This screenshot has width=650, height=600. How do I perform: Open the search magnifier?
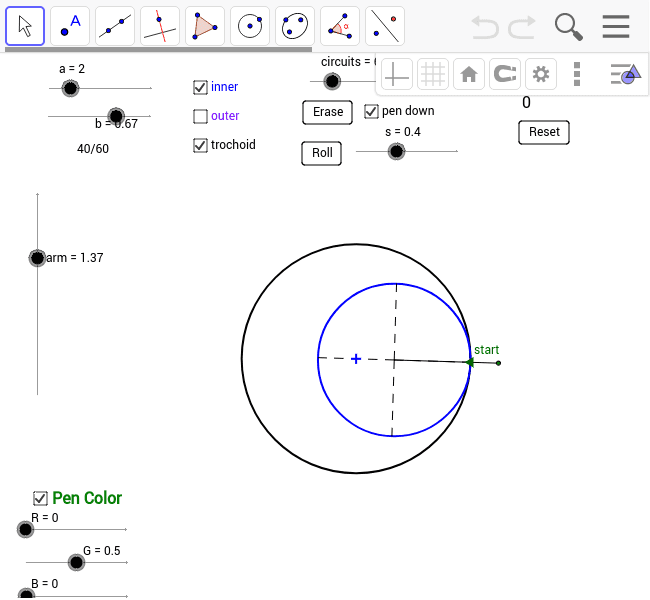[569, 27]
